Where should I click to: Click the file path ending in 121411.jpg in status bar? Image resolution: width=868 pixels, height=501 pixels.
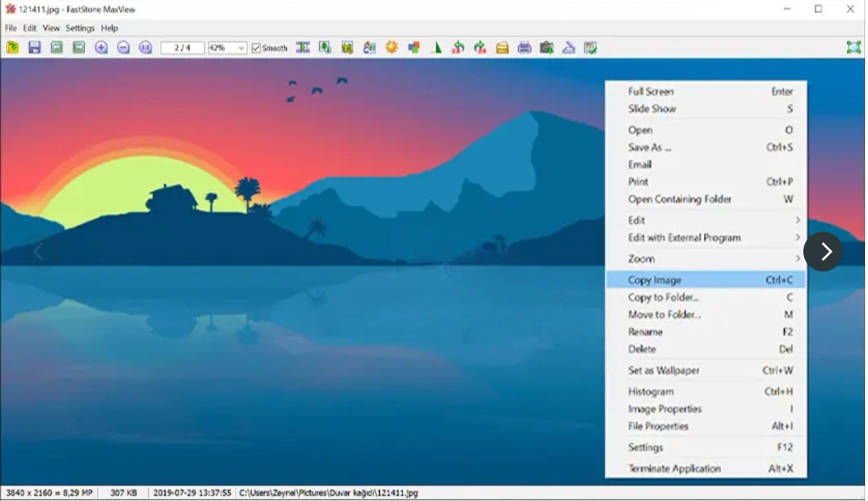click(x=329, y=493)
